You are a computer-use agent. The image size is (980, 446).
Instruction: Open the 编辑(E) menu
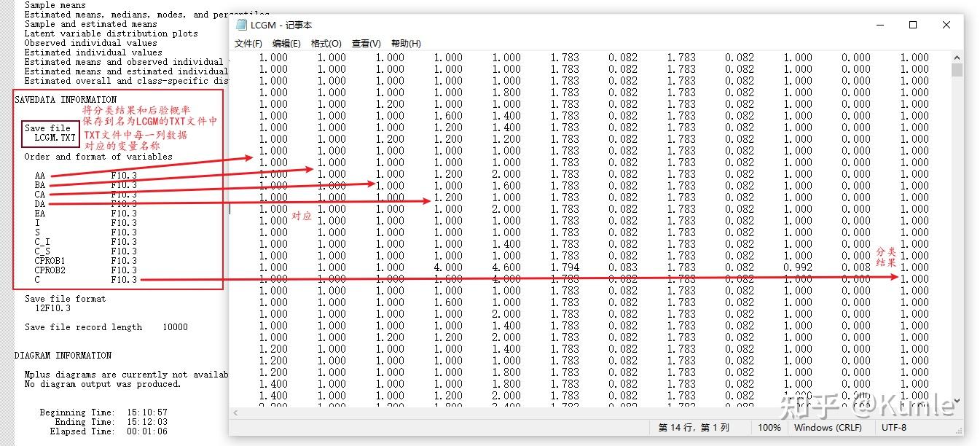[x=287, y=43]
